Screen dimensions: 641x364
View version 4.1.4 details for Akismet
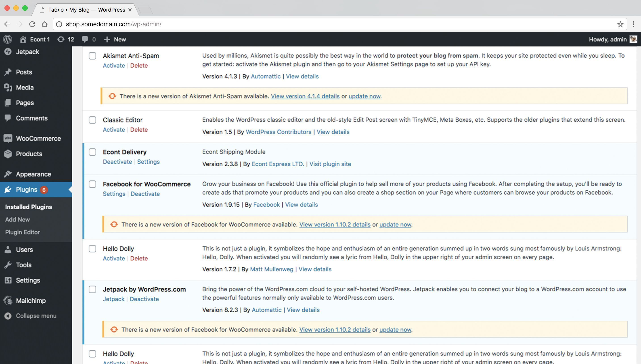pos(305,96)
